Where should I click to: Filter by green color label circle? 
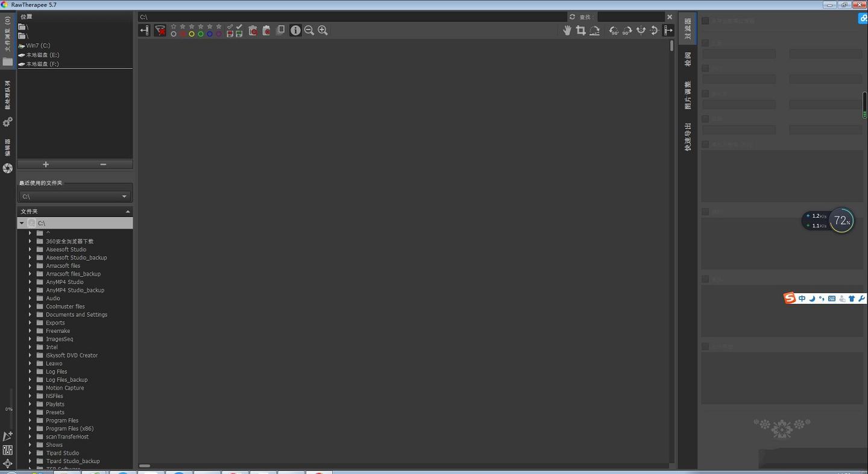(x=201, y=34)
